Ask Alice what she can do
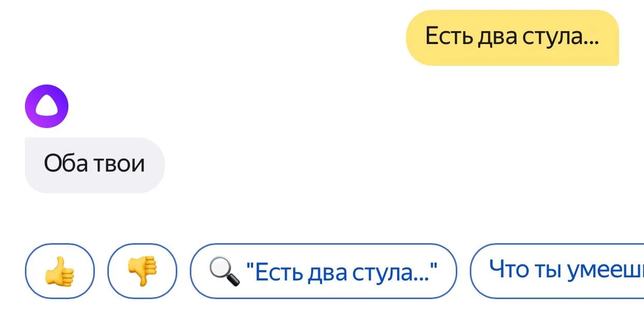 point(557,271)
